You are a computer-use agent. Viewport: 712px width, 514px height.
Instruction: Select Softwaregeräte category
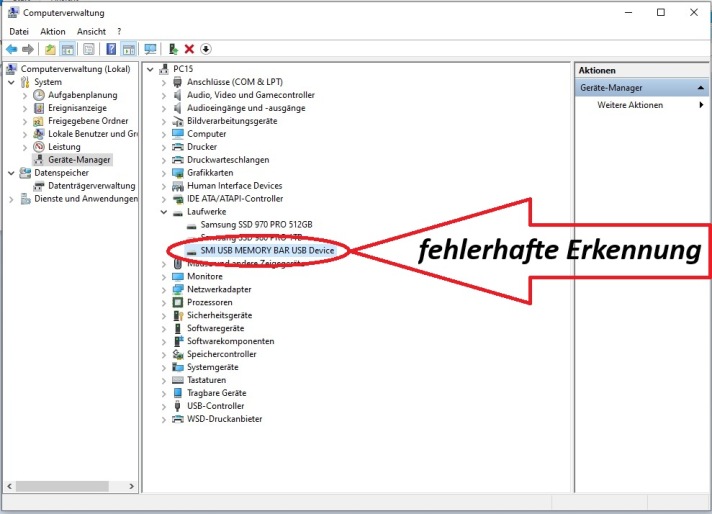215,328
